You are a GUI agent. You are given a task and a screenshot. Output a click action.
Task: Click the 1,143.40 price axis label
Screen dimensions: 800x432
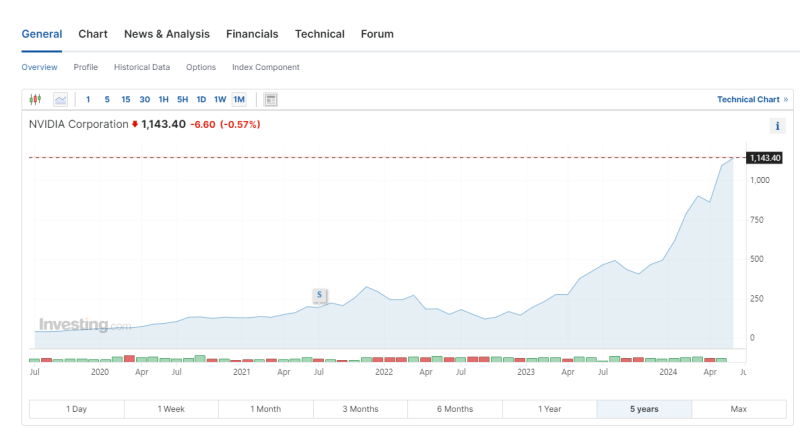(765, 158)
